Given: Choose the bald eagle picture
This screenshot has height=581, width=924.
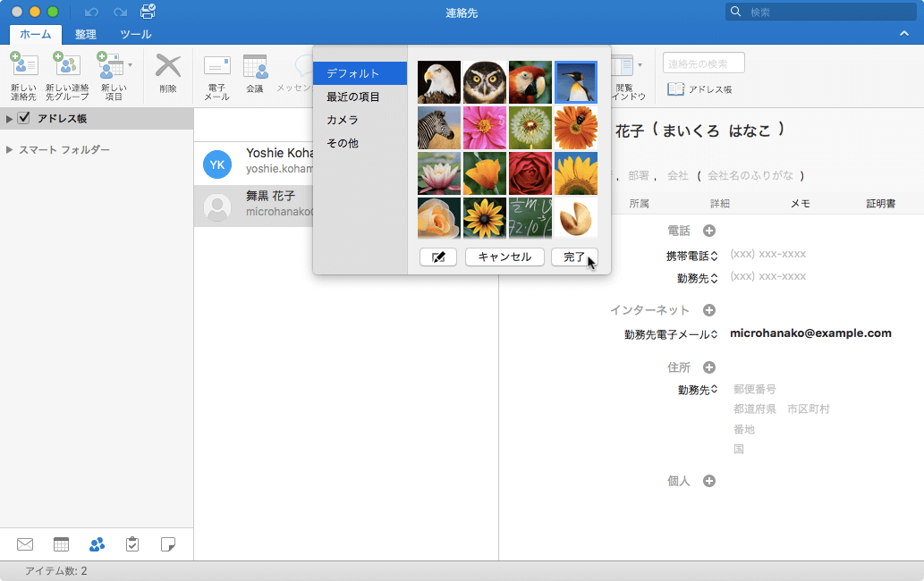Looking at the screenshot, I should tap(439, 82).
